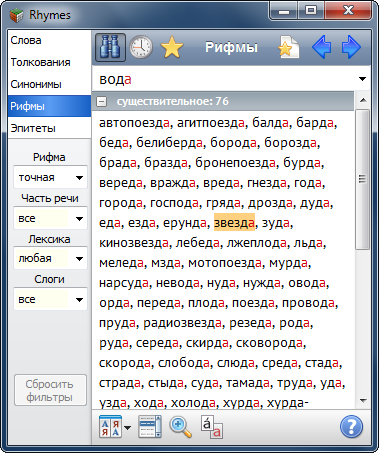
Task: Maximize the Rhymes window
Action: pyautogui.click(x=311, y=11)
